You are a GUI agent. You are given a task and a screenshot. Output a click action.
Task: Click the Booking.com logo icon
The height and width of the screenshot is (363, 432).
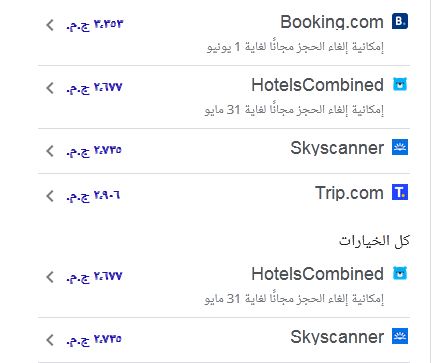point(400,21)
